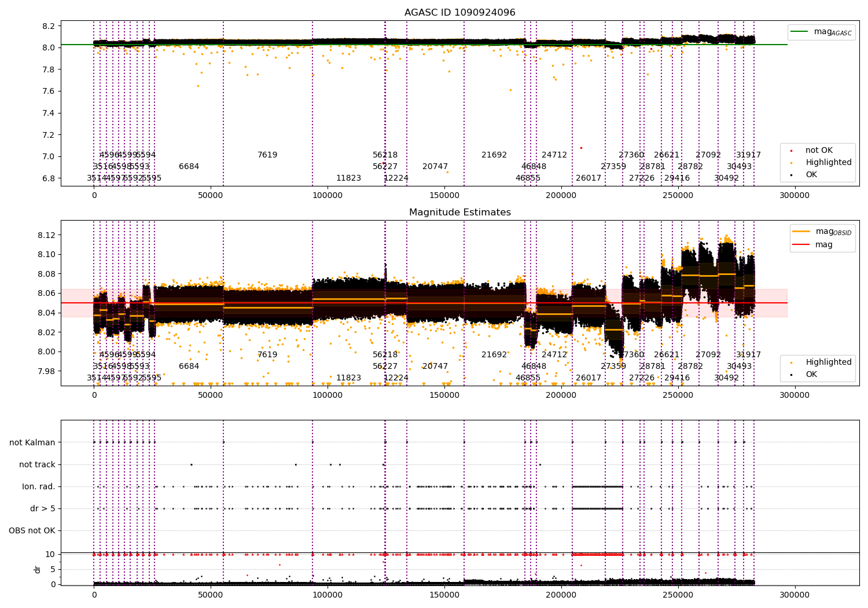This screenshot has width=868, height=608.
Task: Click the title "AGASC ID 1090924096"
Action: pyautogui.click(x=459, y=13)
